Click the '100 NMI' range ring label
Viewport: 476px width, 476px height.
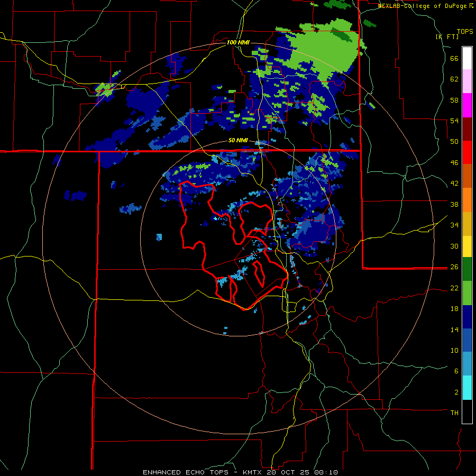coord(238,42)
